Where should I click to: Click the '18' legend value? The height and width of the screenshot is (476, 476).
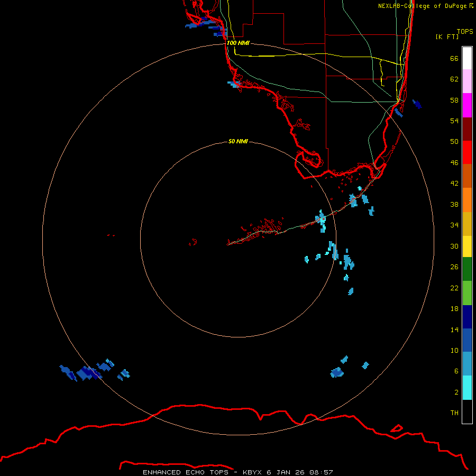coord(454,309)
